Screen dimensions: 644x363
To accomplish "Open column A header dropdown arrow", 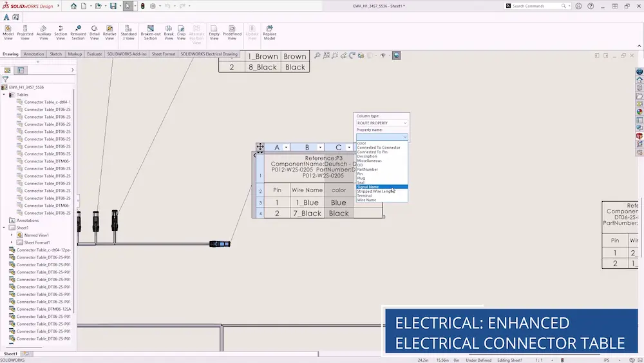I will click(x=287, y=148).
